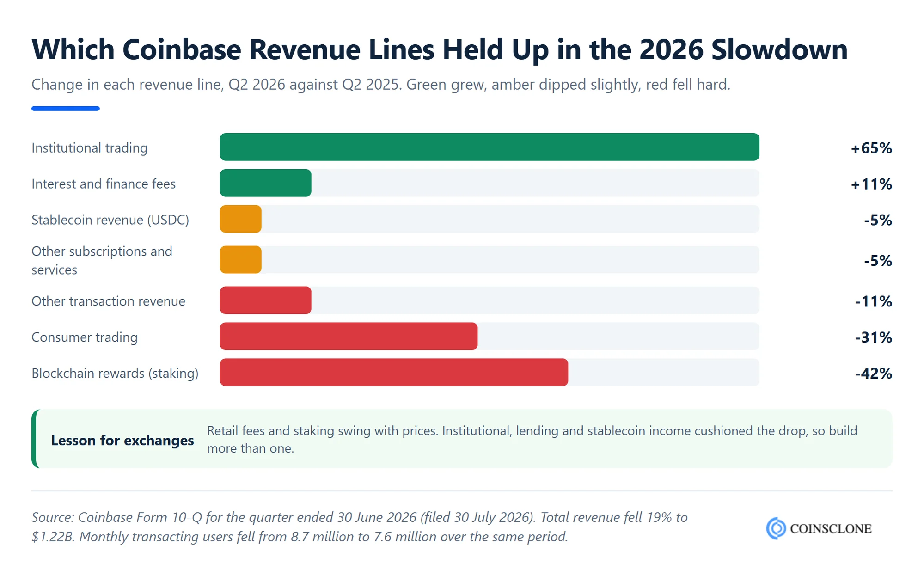The image size is (924, 570).
Task: Click the COINSCLONE brand name text
Action: 831,528
